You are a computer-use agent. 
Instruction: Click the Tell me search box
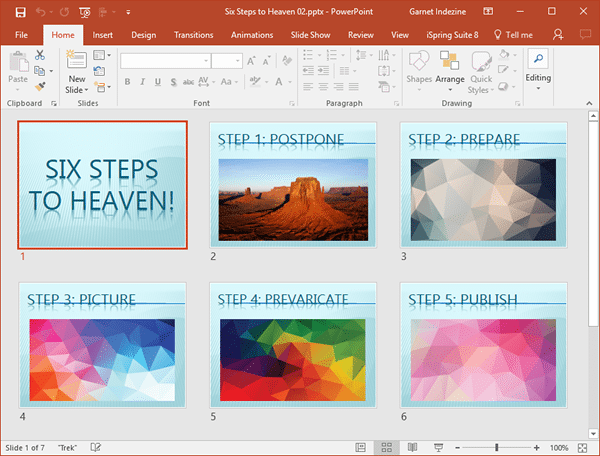[x=513, y=35]
